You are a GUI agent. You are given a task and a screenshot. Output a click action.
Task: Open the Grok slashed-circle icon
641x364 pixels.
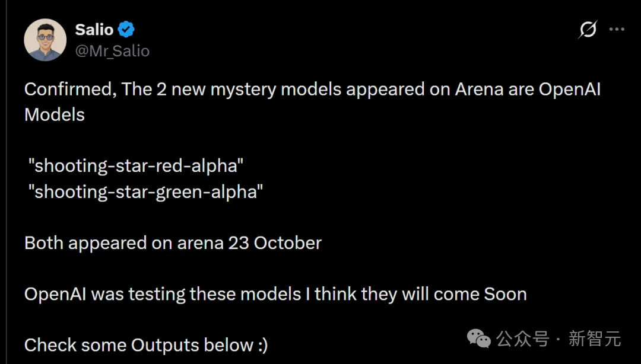588,30
